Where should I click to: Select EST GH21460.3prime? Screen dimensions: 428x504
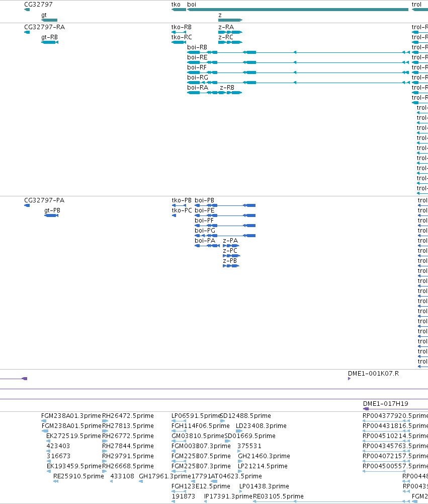239,461
